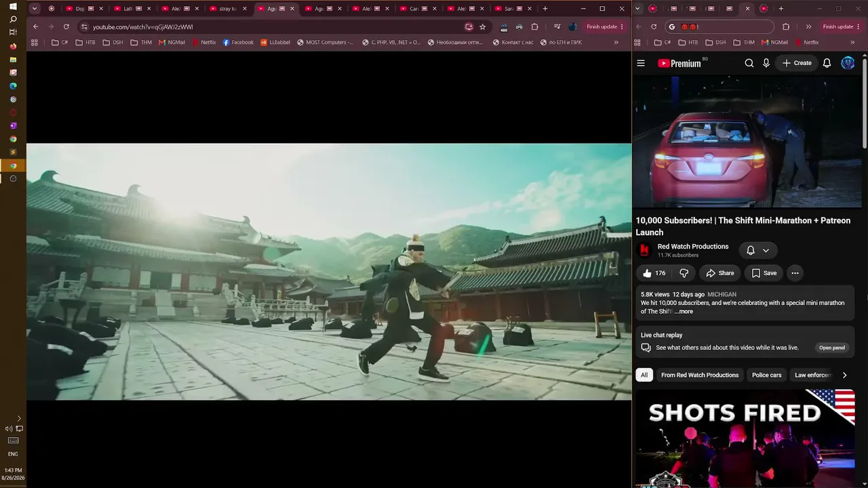
Task: Reload the YouTube watch page in left window
Action: point(66,26)
